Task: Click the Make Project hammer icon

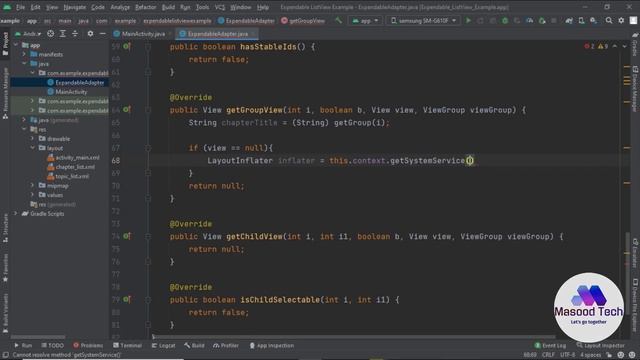Action: 338,20
